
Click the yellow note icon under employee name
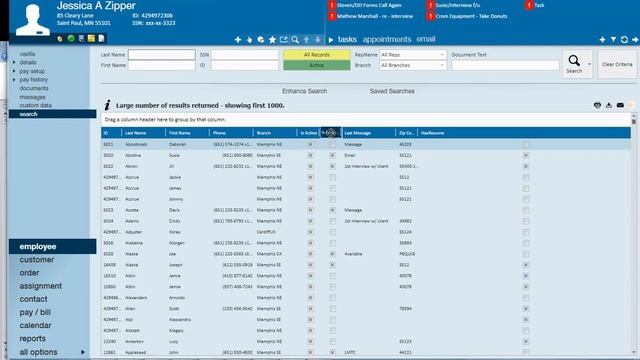91,38
